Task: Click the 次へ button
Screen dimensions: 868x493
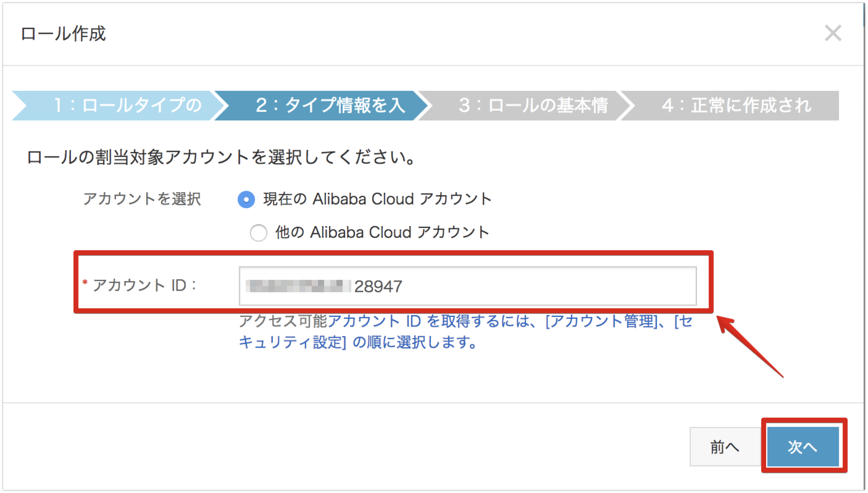Action: (x=804, y=447)
